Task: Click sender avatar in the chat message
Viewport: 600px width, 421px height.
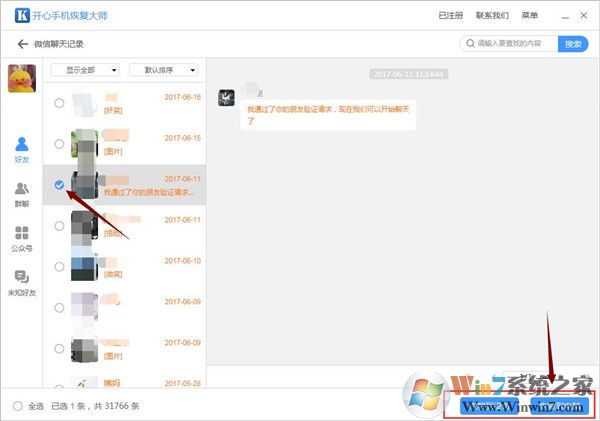Action: pos(227,98)
